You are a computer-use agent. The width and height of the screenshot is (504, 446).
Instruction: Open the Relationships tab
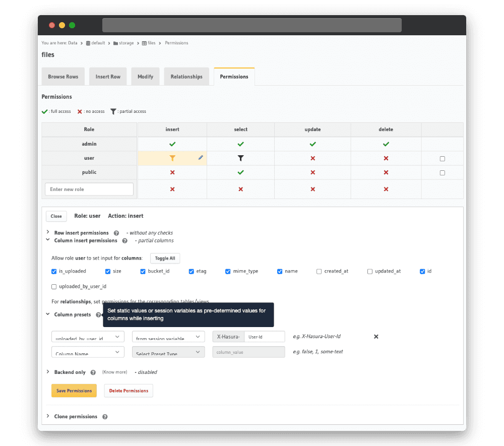click(186, 77)
